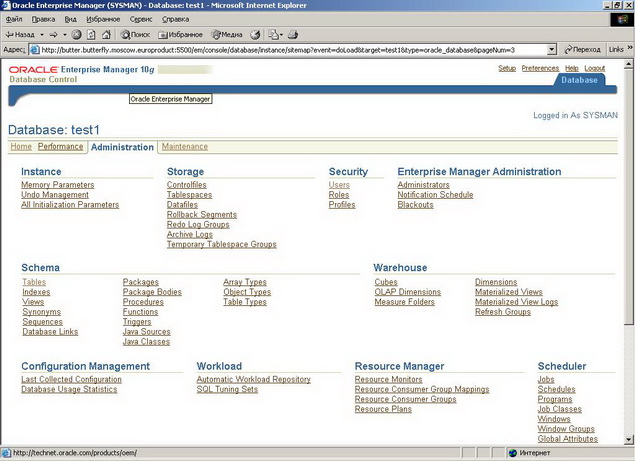Click the Mail icon in the toolbar
The height and width of the screenshot is (461, 635).
pyautogui.click(x=275, y=35)
